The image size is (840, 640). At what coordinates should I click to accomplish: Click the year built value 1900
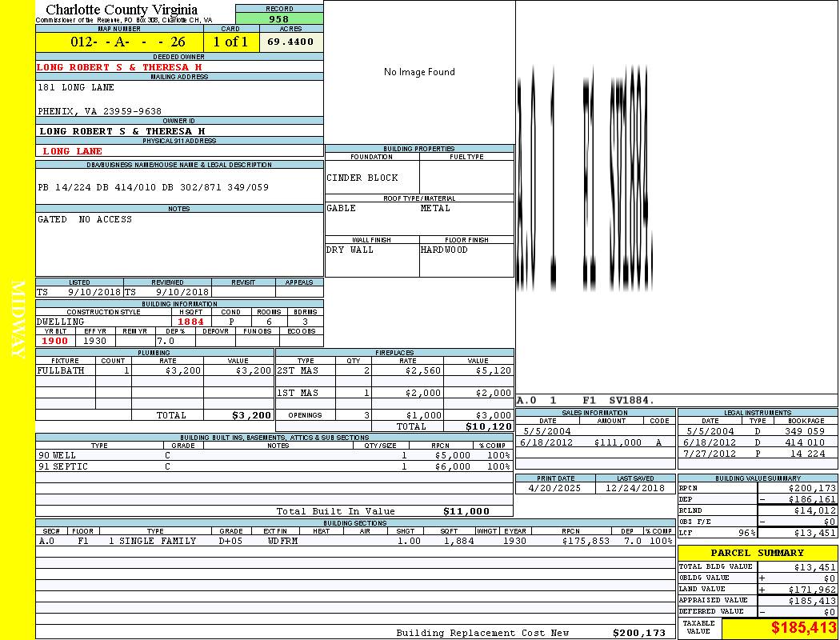click(55, 341)
